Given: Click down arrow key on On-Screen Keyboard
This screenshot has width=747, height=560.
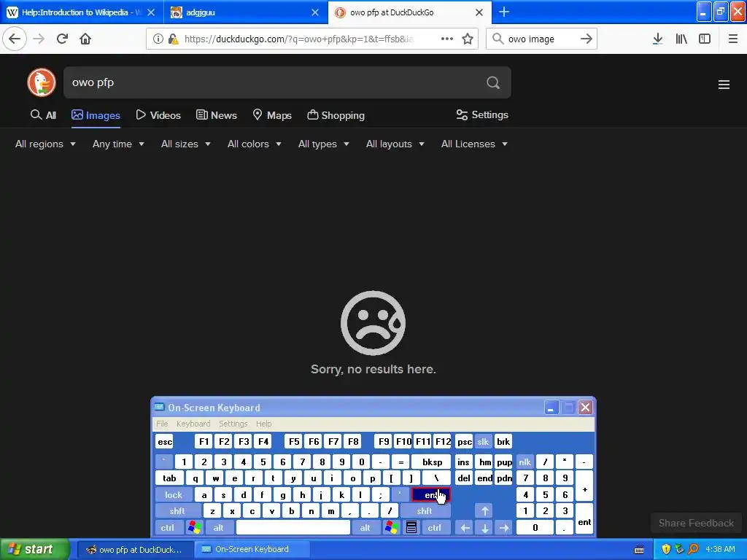Looking at the screenshot, I should pos(484,528).
